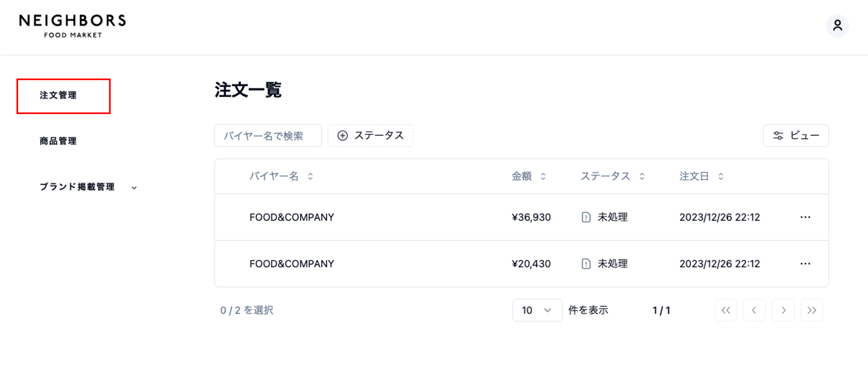Sort the table by ステータス column header

[x=612, y=176]
